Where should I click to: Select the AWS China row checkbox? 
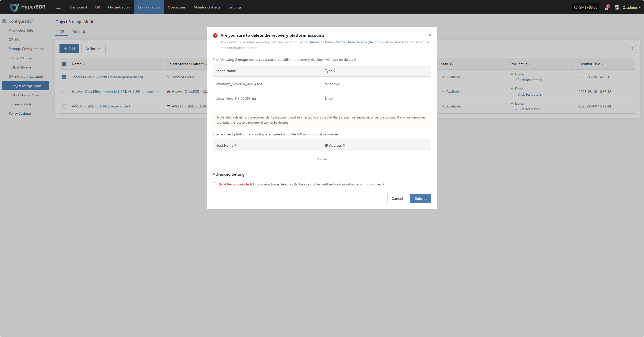[64, 106]
